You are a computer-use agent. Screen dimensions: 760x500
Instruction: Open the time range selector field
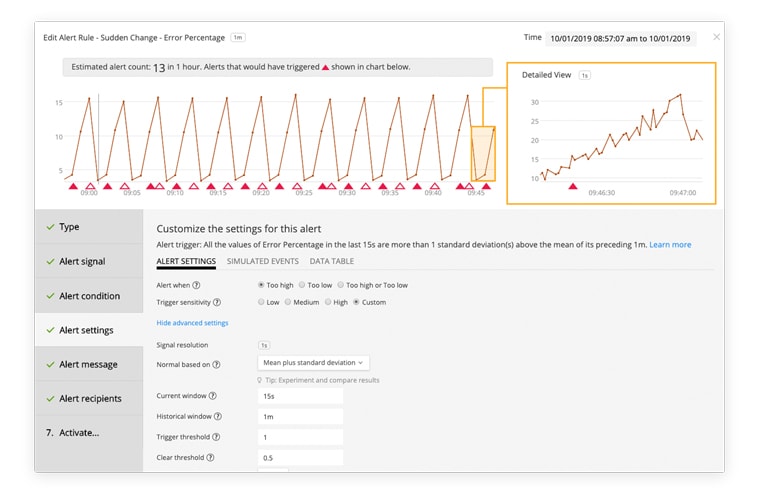tap(620, 38)
